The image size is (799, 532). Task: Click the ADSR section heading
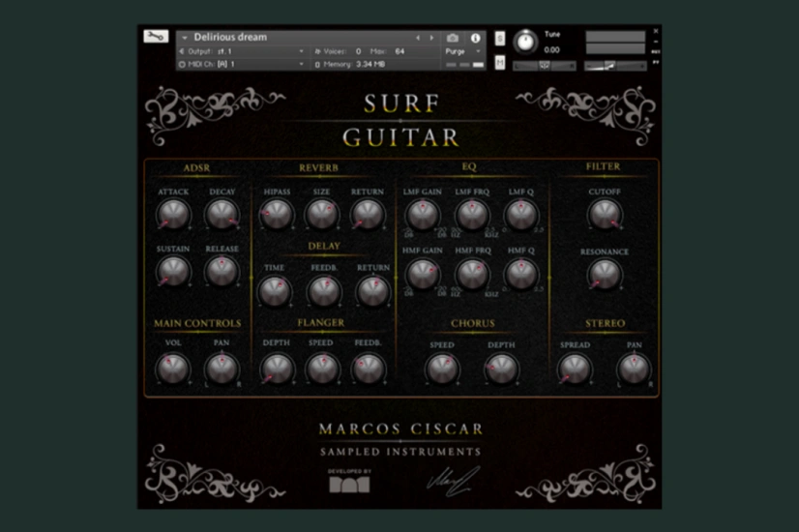coord(196,168)
